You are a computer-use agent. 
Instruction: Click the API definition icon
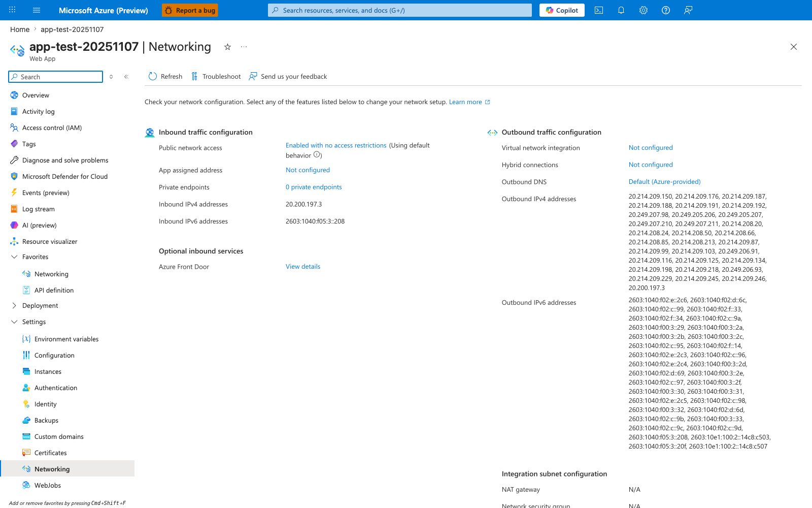(26, 290)
